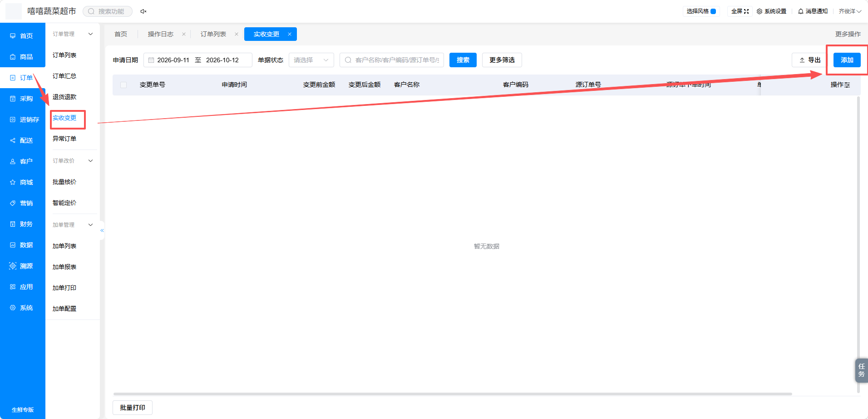Click the horizontal table scrollbar
868x419 pixels.
point(453,394)
